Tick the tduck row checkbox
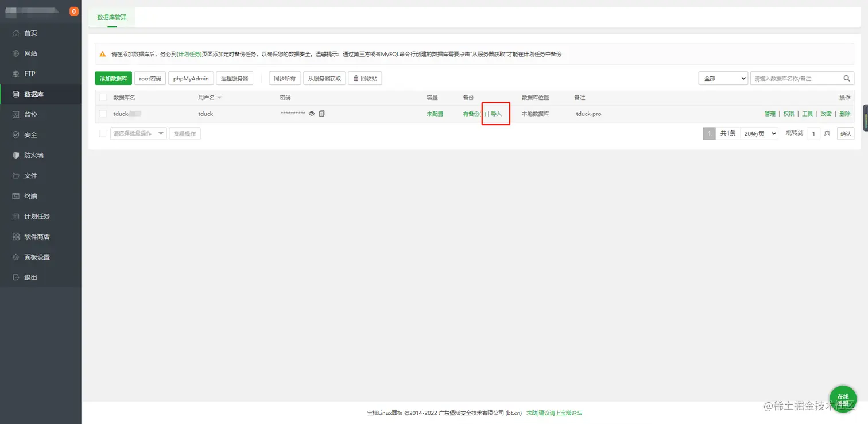This screenshot has height=424, width=868. pos(103,114)
